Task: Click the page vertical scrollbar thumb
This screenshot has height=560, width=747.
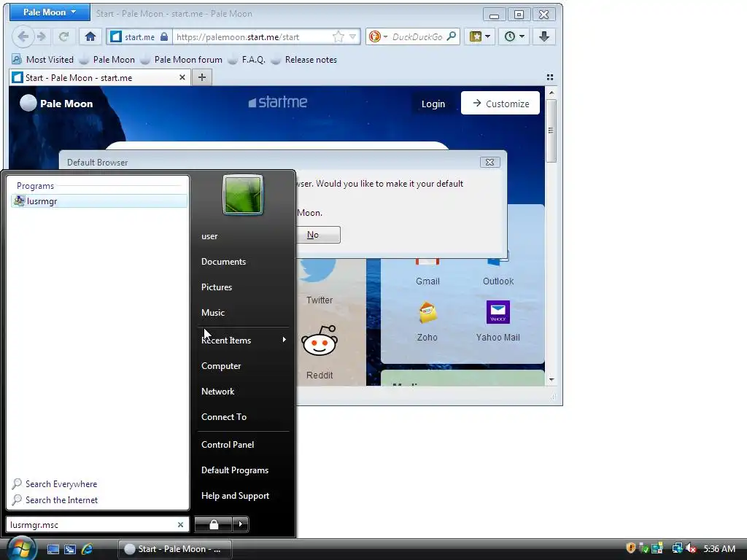Action: pyautogui.click(x=551, y=131)
